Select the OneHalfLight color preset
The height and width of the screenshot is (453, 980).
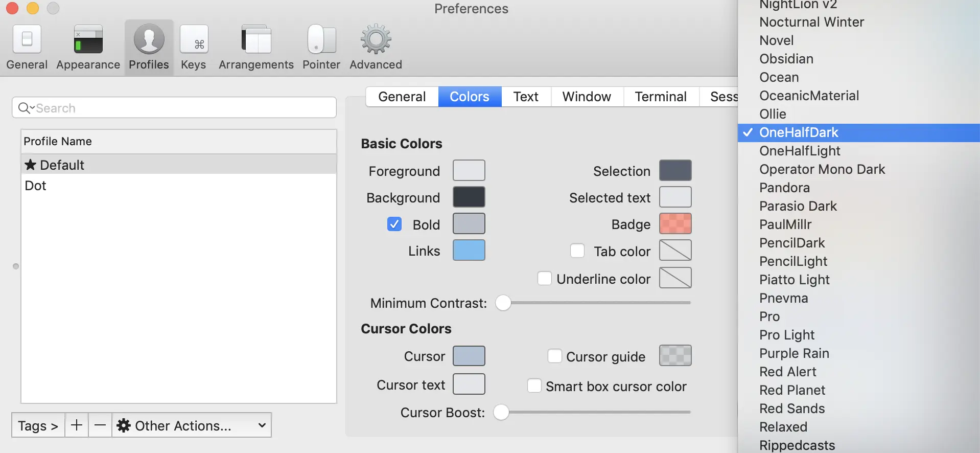[800, 151]
